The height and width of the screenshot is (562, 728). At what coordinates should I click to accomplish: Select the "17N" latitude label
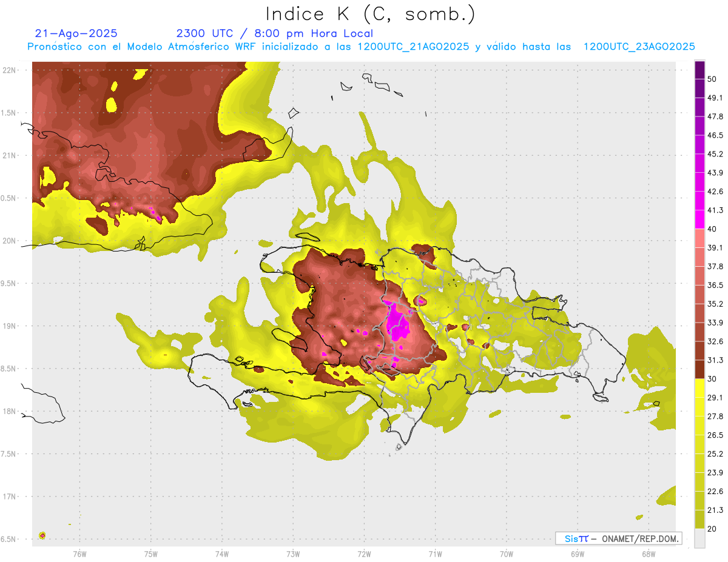point(10,497)
